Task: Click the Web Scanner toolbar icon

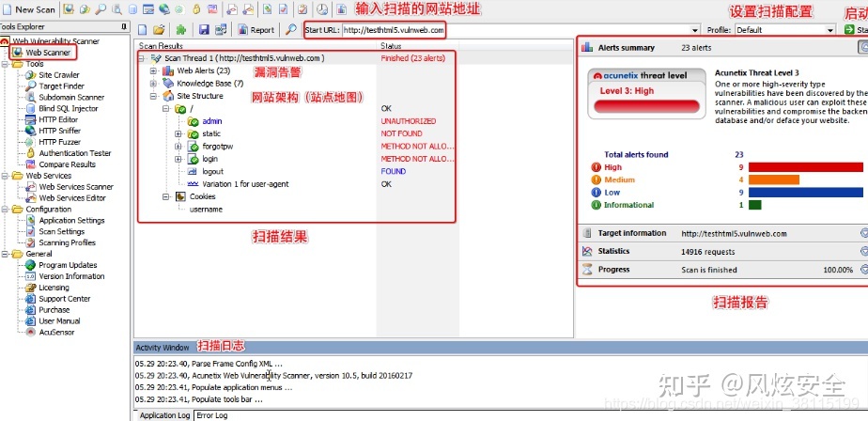Action: click(x=68, y=8)
